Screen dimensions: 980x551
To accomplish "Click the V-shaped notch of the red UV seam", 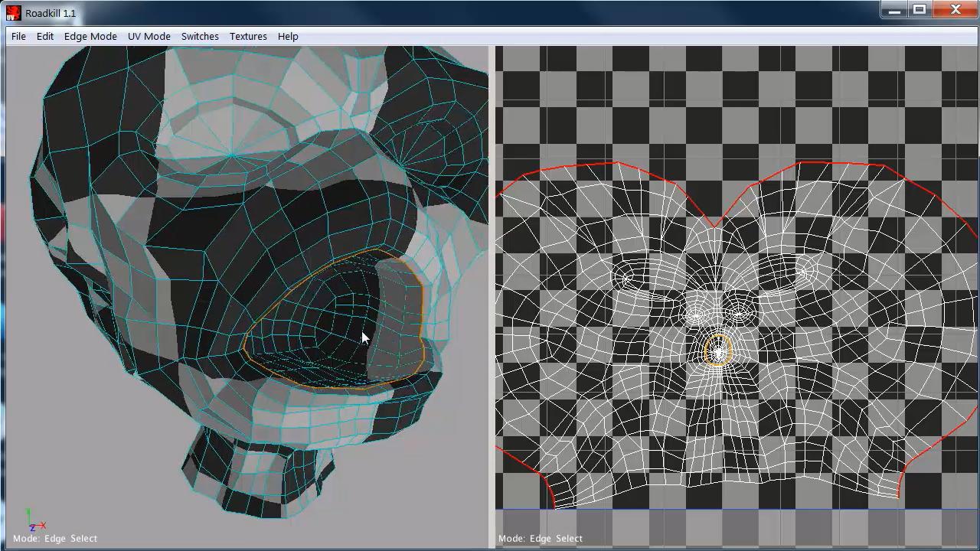I will pyautogui.click(x=714, y=227).
